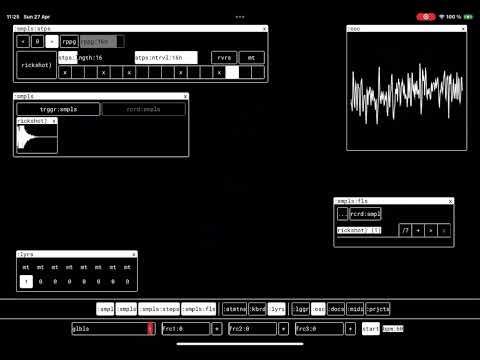This screenshot has height=360, width=480.
Task: Click the plus icon next to frc3:0
Action: pos(350,329)
